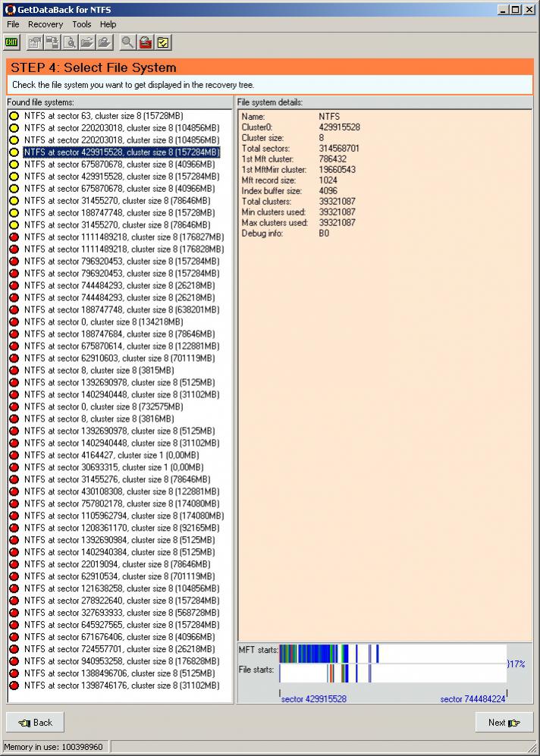Select NTFS at sector 31455276 row

(117, 479)
